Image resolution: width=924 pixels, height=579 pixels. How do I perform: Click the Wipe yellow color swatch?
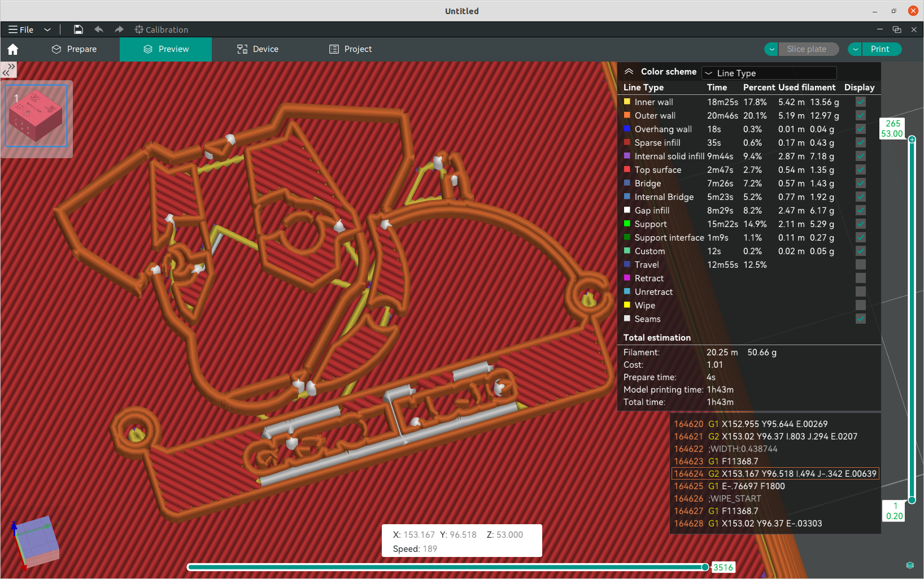coord(627,305)
